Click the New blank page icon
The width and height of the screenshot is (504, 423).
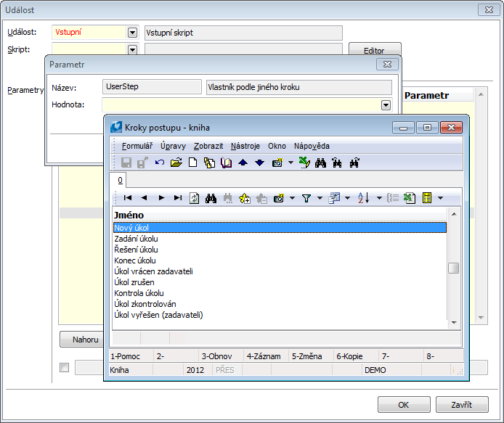coord(193,163)
